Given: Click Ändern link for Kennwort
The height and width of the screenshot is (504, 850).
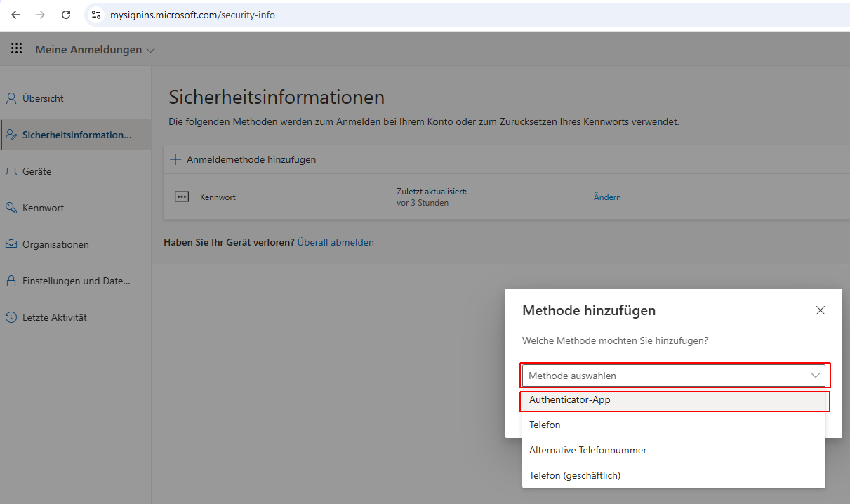Looking at the screenshot, I should (607, 197).
